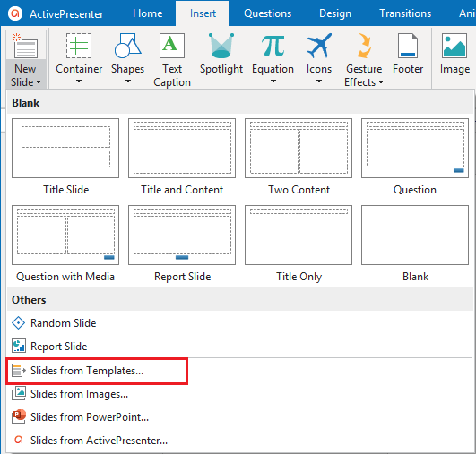This screenshot has width=476, height=454.
Task: Choose Report Slide under Others
Action: (x=240, y=346)
